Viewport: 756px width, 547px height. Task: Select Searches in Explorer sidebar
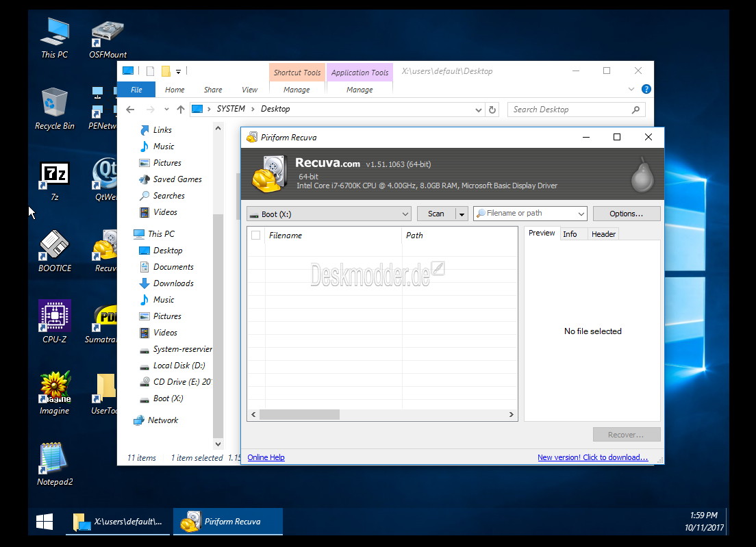tap(162, 196)
